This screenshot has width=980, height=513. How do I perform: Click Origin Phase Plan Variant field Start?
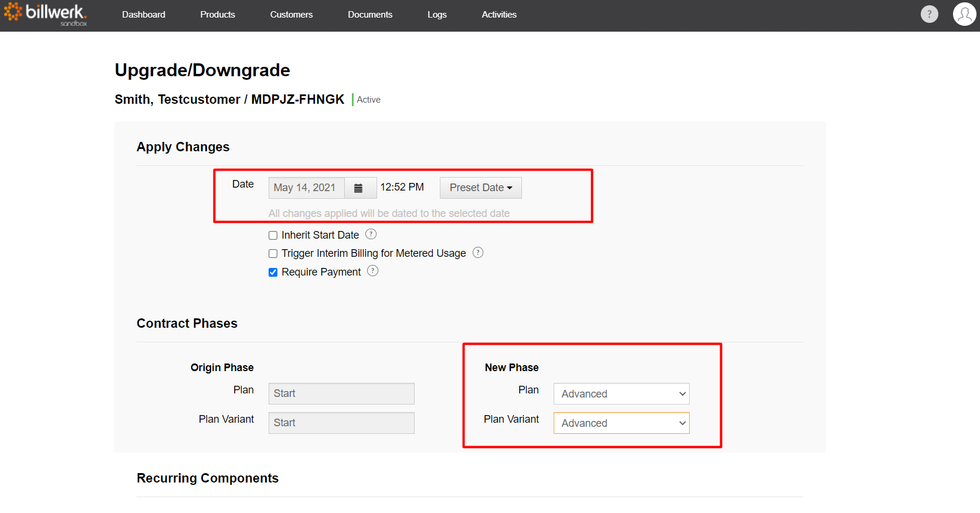coord(341,423)
